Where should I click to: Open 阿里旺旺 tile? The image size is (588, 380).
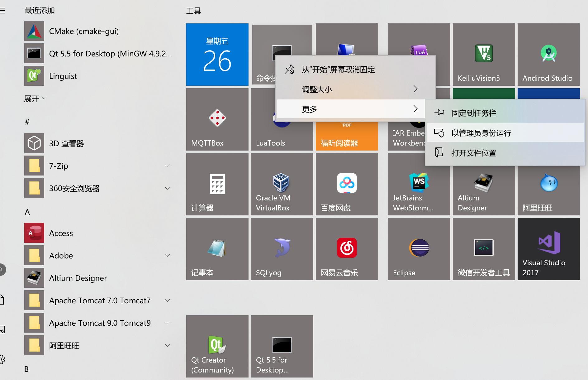click(x=549, y=191)
